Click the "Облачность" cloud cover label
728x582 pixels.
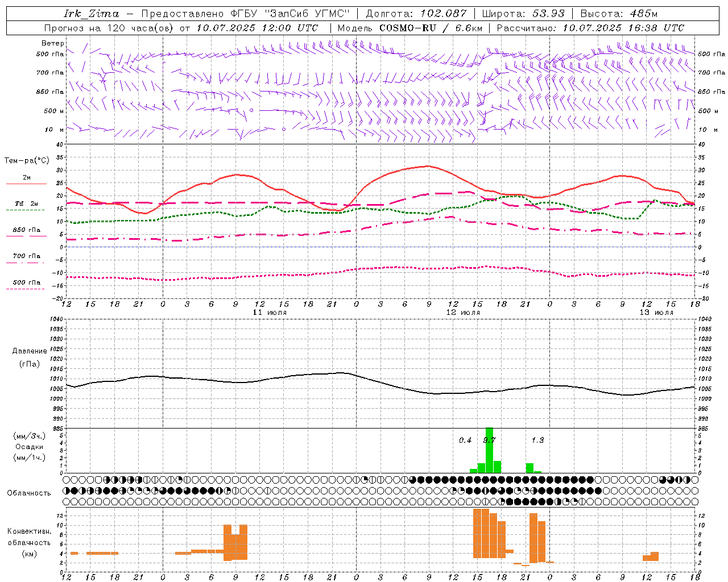click(29, 493)
